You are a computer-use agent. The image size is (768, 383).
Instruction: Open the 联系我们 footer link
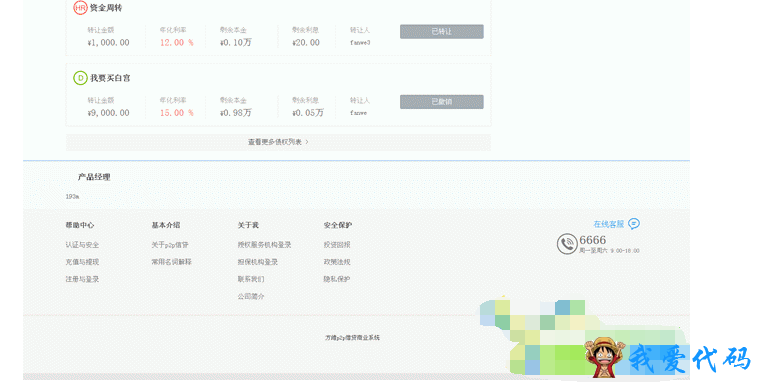[x=251, y=279]
